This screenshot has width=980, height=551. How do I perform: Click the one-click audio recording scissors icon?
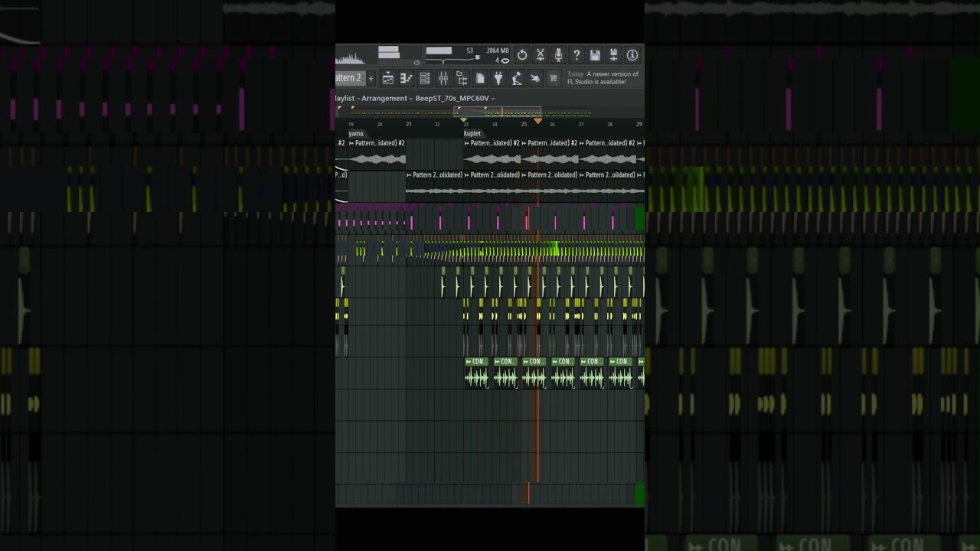click(x=541, y=55)
